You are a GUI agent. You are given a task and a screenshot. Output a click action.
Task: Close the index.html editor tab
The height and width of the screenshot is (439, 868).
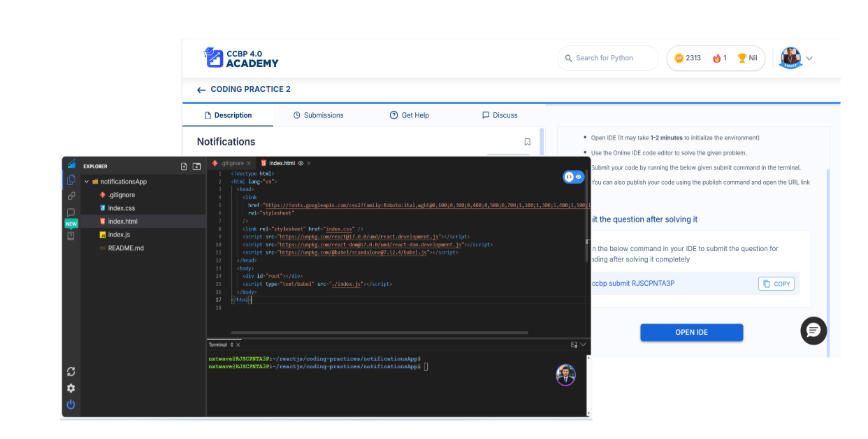[308, 163]
